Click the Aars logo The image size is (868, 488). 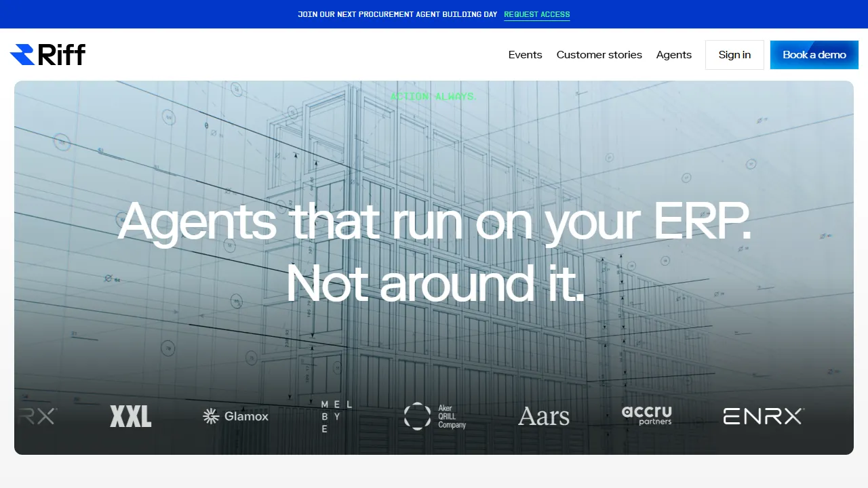tap(544, 416)
